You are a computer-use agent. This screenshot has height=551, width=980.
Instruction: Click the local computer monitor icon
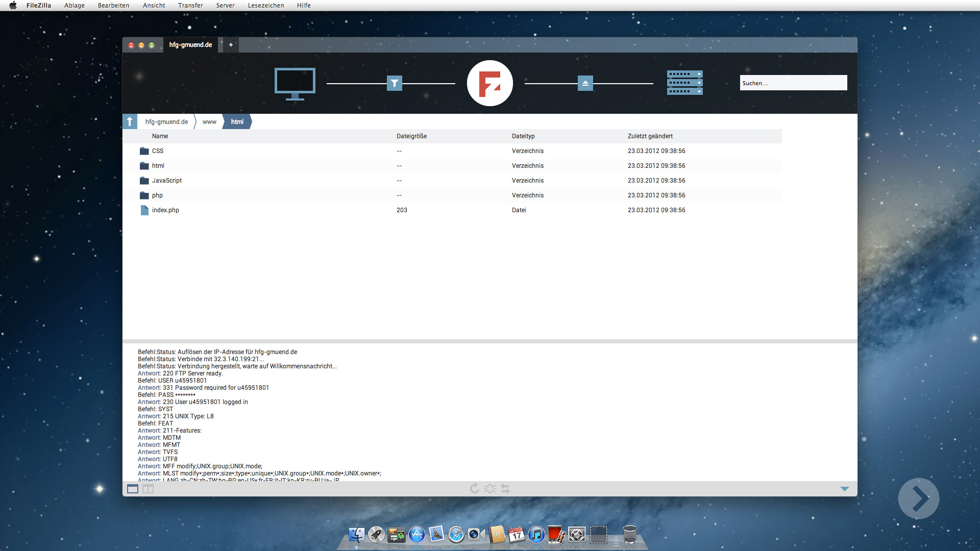295,83
